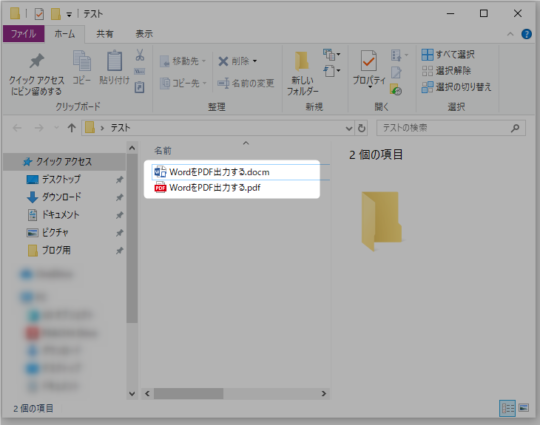Open the File tab
The image size is (540, 425).
(x=23, y=34)
